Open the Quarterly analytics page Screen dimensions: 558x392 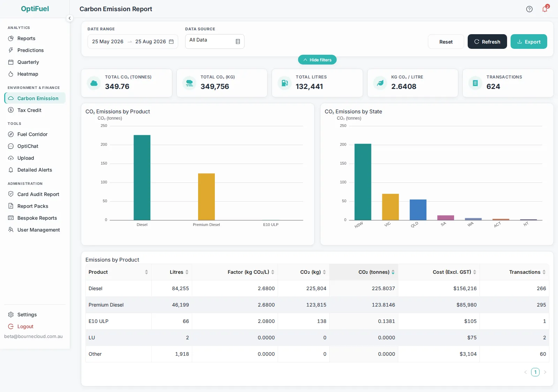pyautogui.click(x=35, y=62)
